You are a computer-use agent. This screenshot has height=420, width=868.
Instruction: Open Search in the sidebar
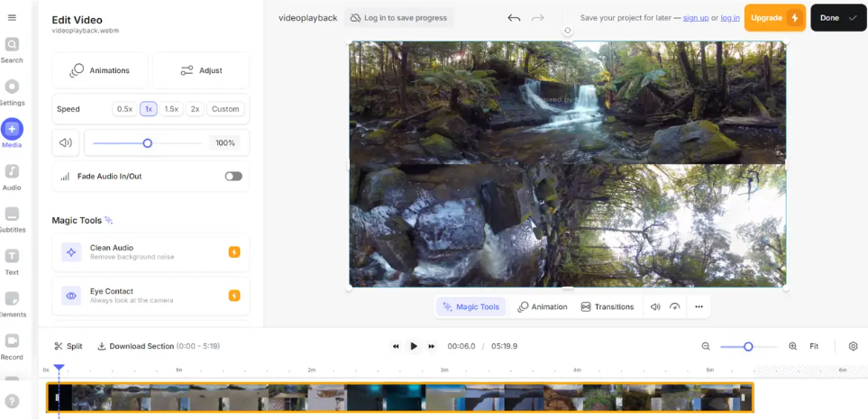(12, 50)
